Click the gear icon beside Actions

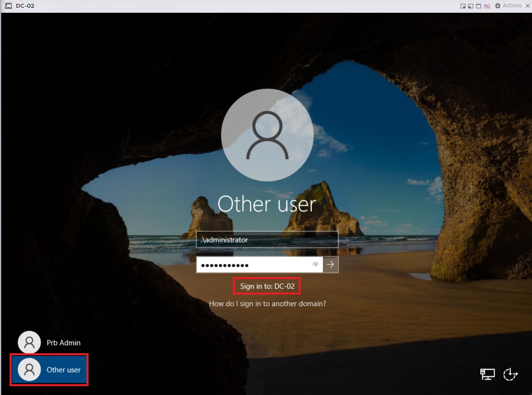coord(498,6)
